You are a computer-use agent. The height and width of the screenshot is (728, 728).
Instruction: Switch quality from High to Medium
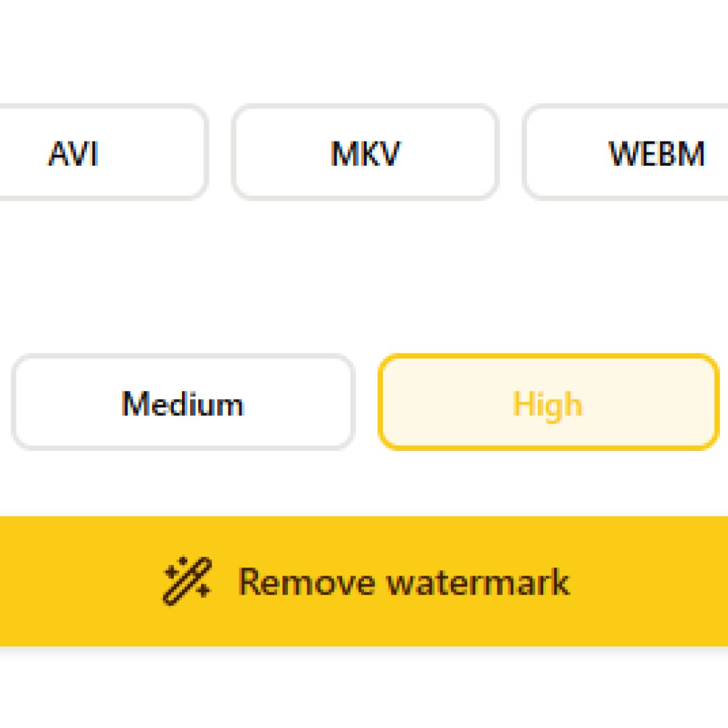[x=182, y=402]
